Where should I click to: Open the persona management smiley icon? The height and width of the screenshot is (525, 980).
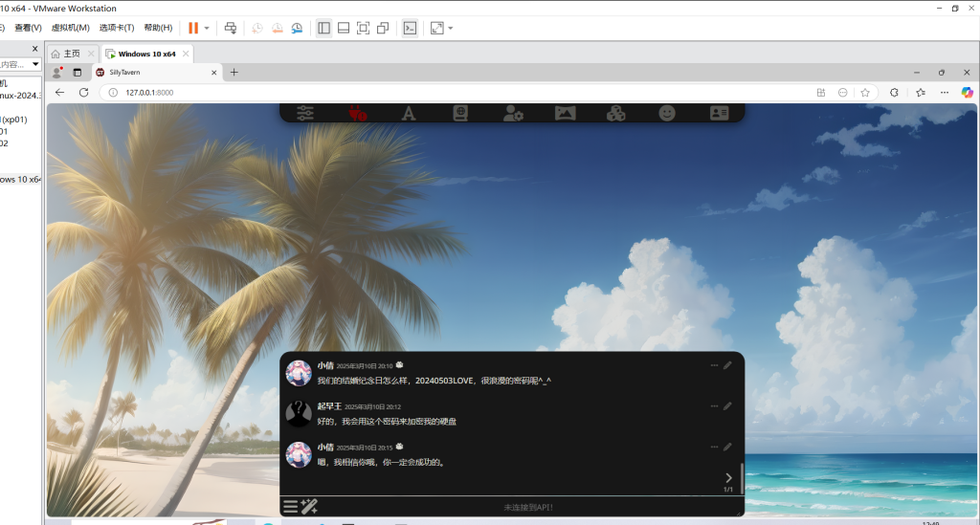pyautogui.click(x=667, y=113)
